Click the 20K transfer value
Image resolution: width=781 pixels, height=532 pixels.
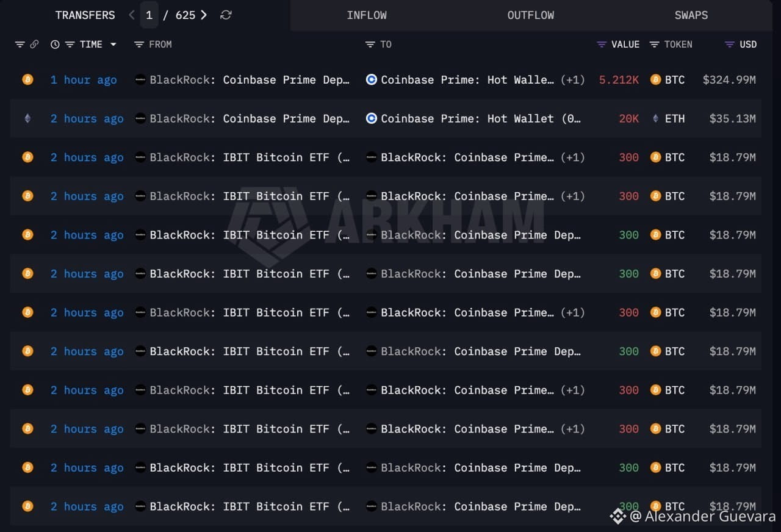[x=629, y=119]
